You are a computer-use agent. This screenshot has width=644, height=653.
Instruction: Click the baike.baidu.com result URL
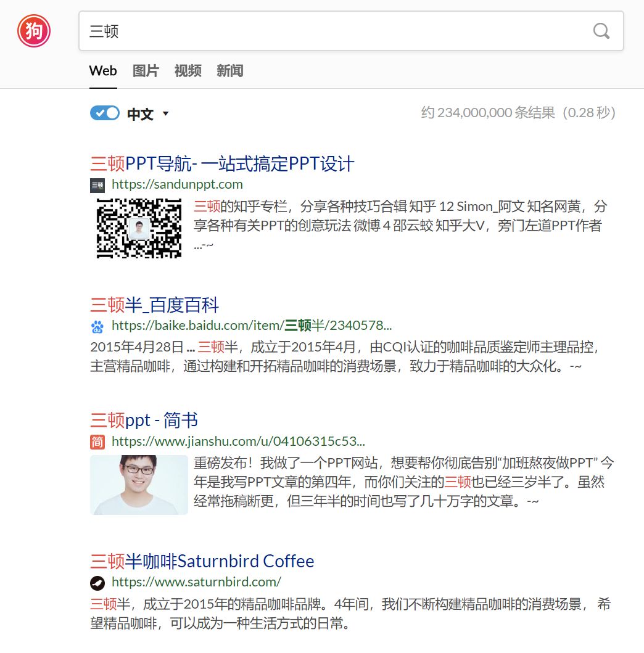pos(252,325)
